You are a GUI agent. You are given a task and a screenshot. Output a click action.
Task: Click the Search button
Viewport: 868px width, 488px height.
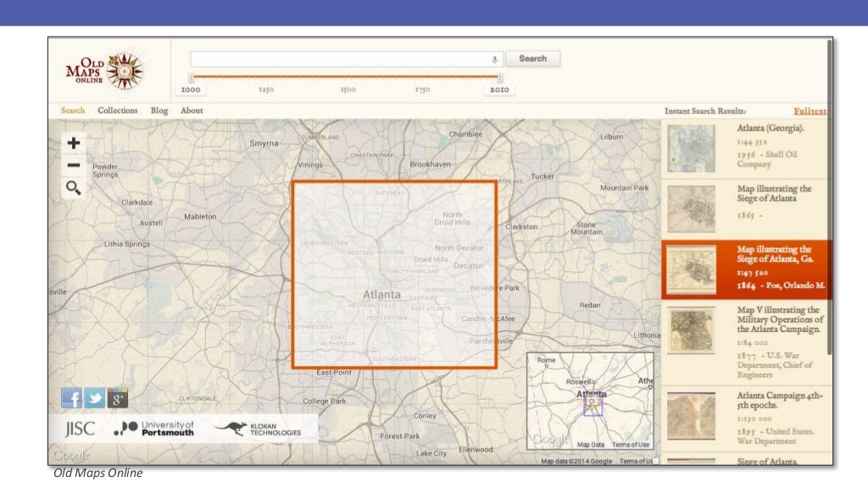coord(532,58)
